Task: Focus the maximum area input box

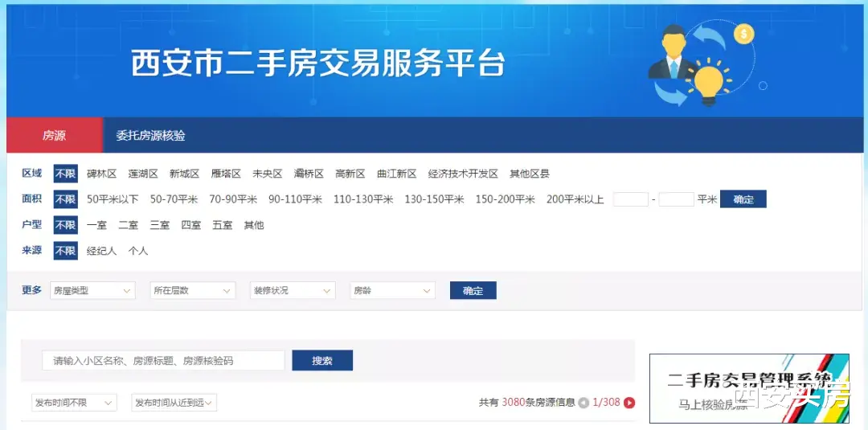Action: [x=677, y=199]
